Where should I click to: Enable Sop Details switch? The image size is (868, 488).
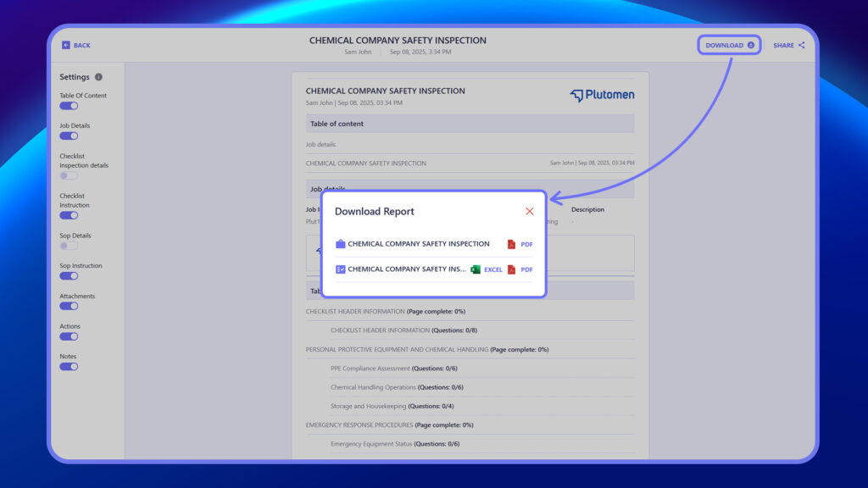[69, 246]
